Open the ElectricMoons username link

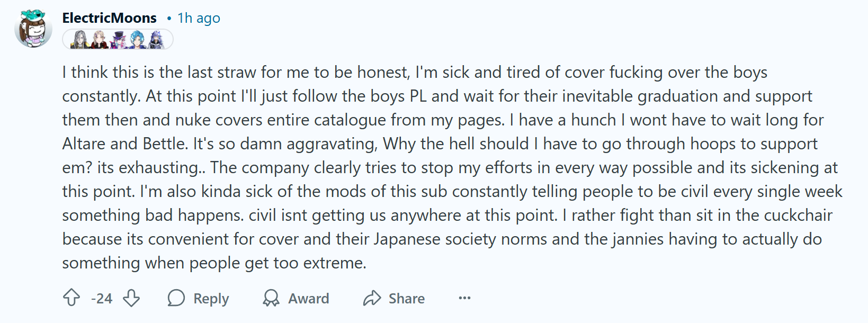[x=109, y=18]
